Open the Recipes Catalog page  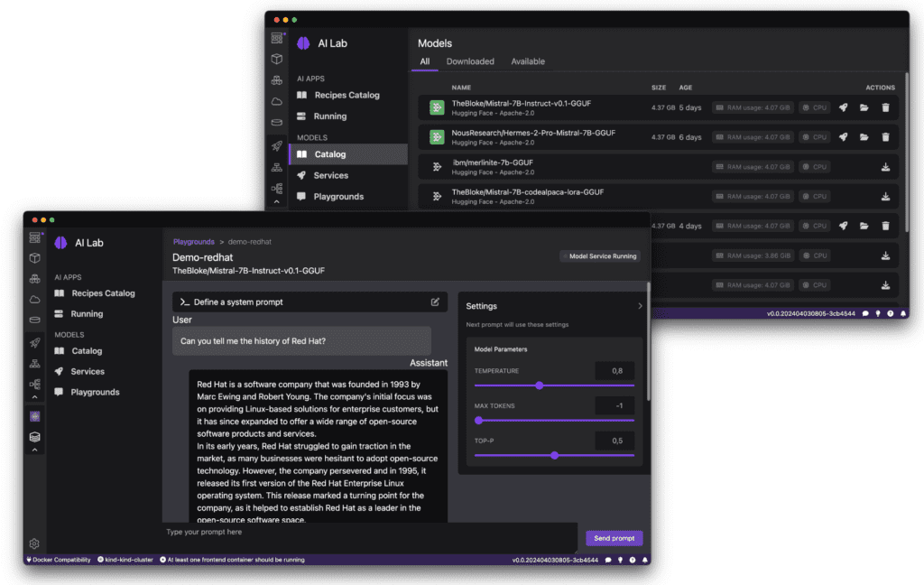coord(103,293)
